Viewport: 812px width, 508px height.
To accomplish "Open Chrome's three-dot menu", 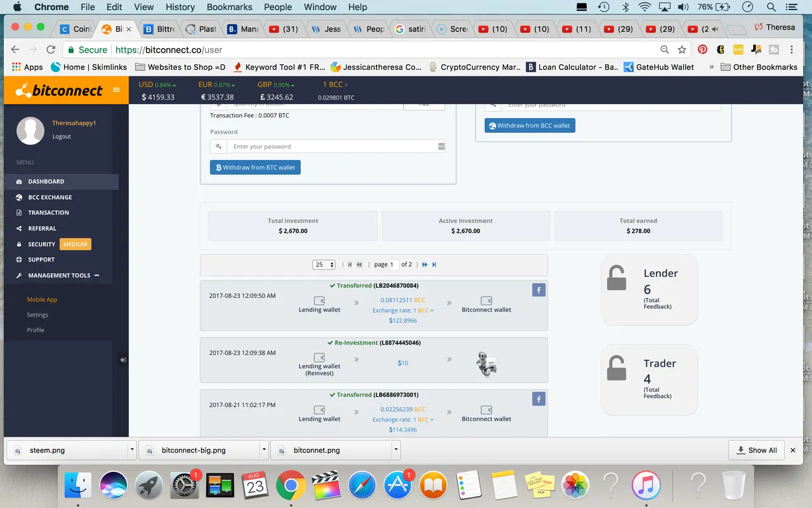I will [x=792, y=50].
